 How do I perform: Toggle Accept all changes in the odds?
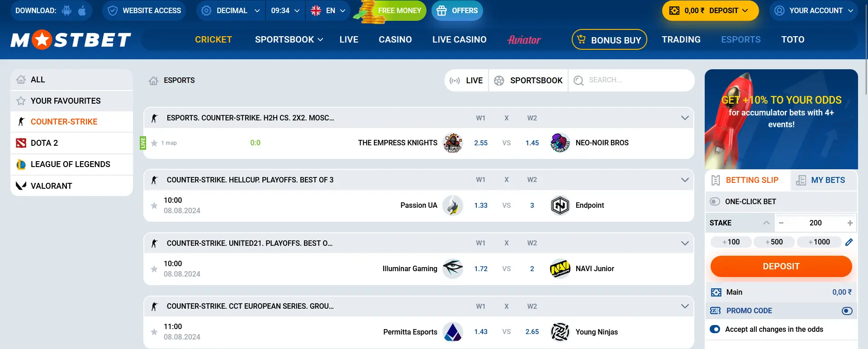click(x=715, y=330)
